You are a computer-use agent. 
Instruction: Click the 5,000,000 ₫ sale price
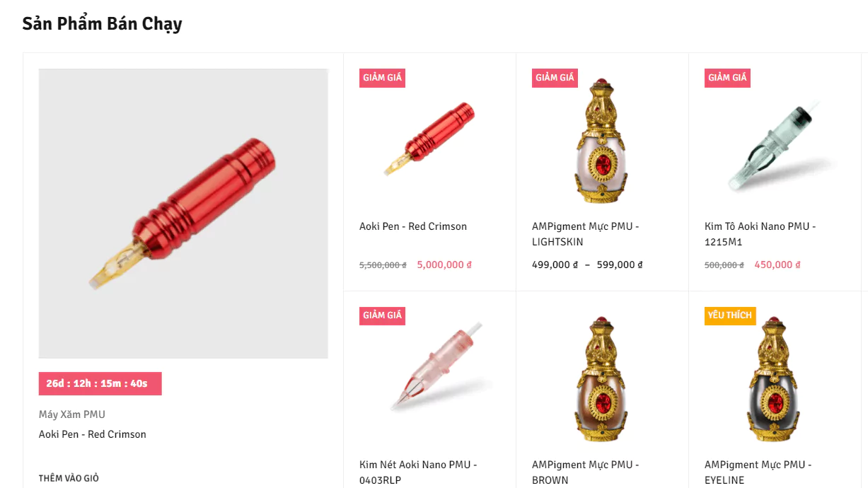(444, 265)
